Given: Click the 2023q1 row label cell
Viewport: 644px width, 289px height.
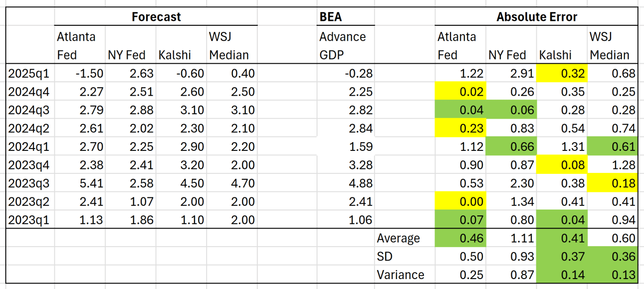Looking at the screenshot, I should pyautogui.click(x=29, y=220).
